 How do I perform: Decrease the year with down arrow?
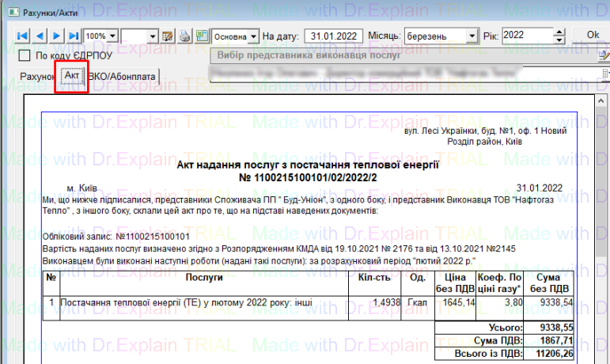(x=559, y=40)
